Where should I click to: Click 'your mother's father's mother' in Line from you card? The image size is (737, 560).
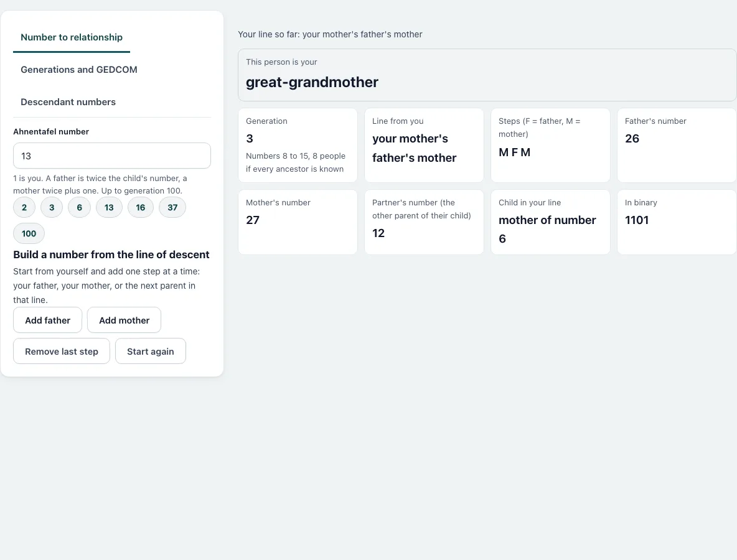click(414, 148)
